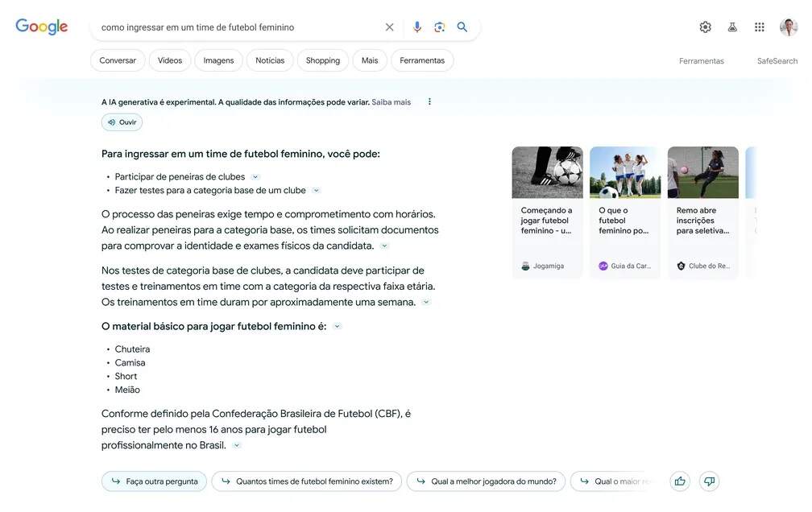Switch to the Shopping tab
The image size is (812, 512).
322,60
